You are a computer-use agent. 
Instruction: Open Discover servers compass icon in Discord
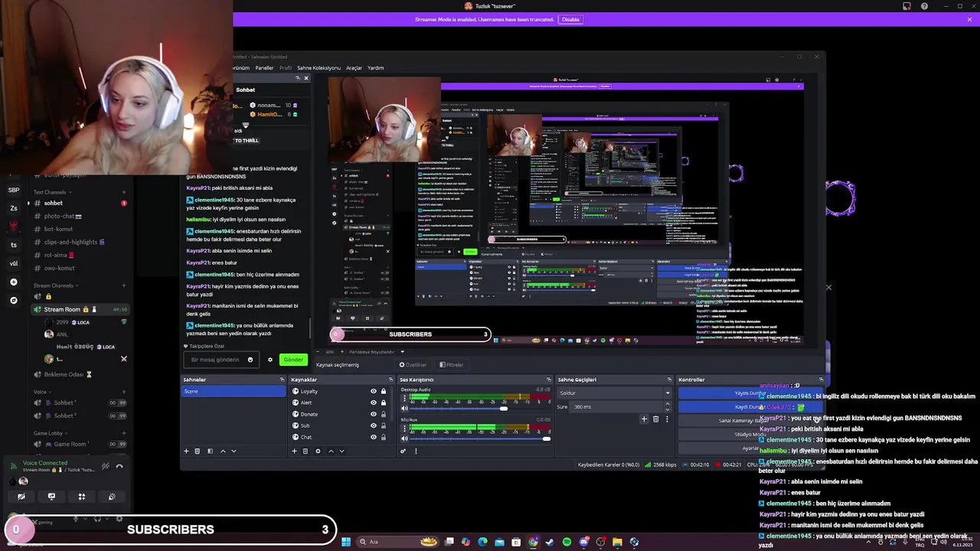click(14, 301)
